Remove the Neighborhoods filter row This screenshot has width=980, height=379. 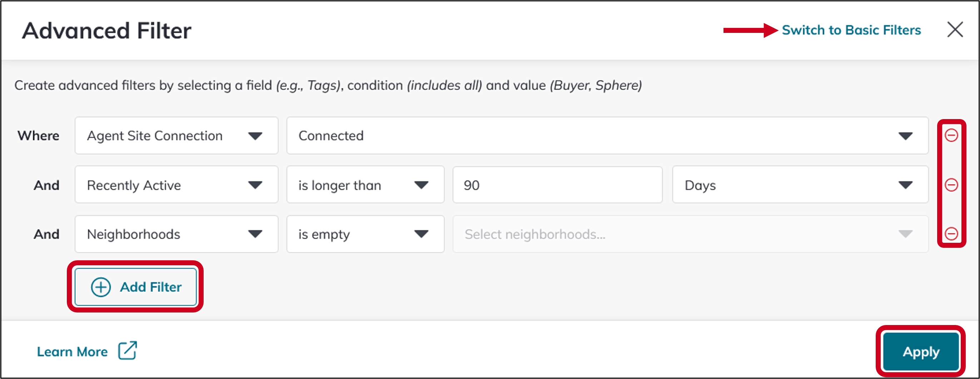[x=951, y=234]
